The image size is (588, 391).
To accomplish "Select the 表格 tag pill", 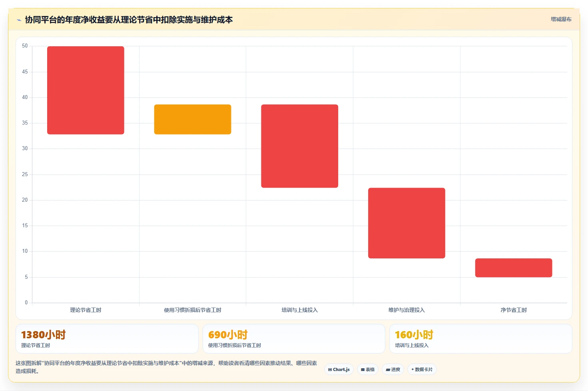I will 368,369.
